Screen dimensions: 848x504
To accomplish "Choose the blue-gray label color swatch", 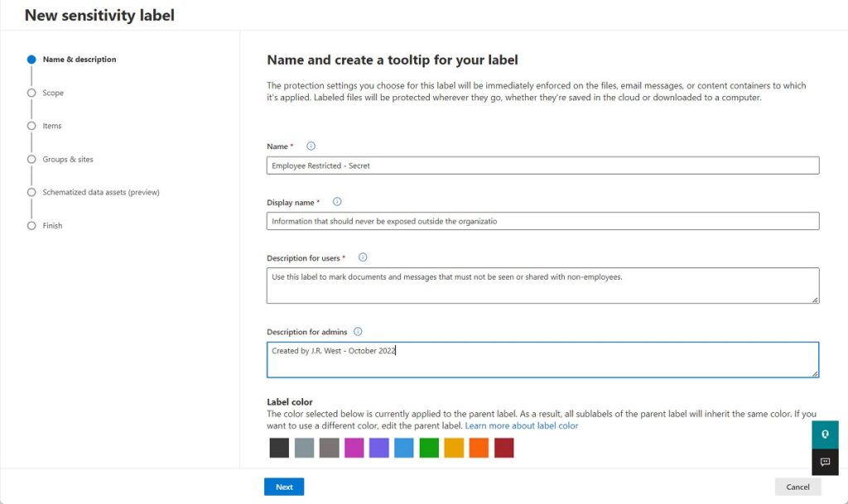I will (304, 448).
